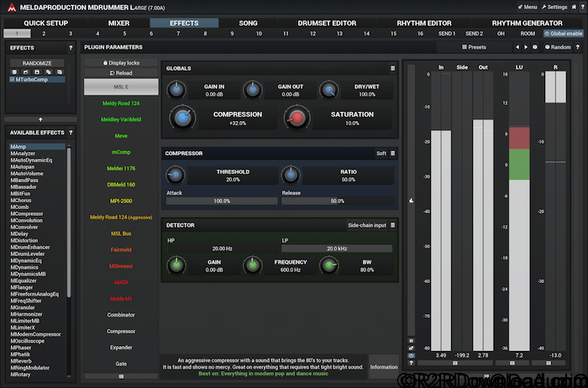
Task: Open the Globals section presets icon
Action: [x=392, y=67]
